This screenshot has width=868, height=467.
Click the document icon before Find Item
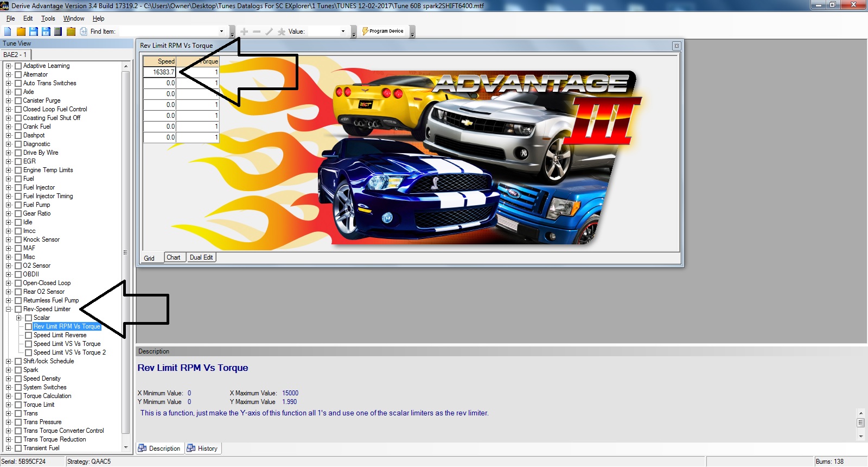(84, 31)
